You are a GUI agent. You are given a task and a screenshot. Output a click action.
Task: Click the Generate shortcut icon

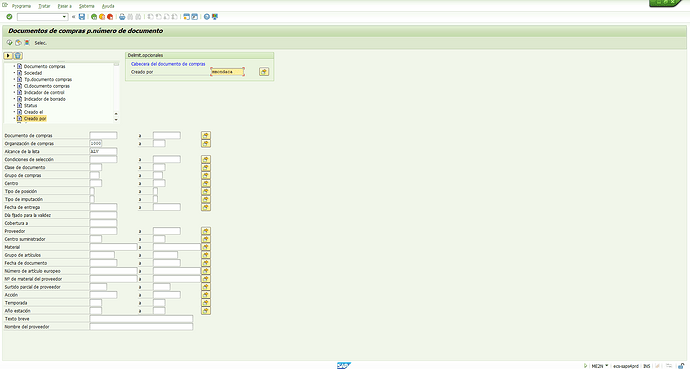(x=195, y=17)
